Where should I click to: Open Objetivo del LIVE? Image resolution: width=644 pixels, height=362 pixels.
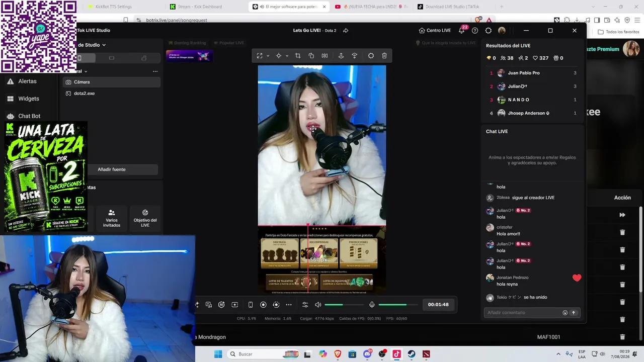145,218
